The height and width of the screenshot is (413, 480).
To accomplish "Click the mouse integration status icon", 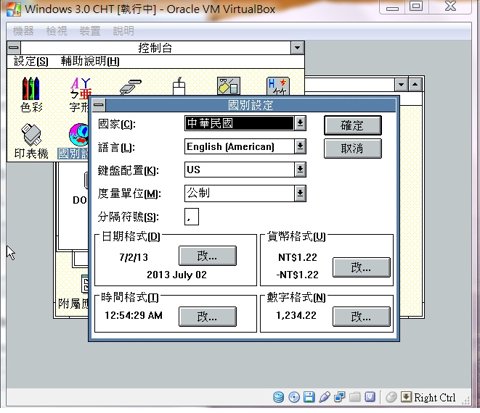I will click(x=391, y=397).
